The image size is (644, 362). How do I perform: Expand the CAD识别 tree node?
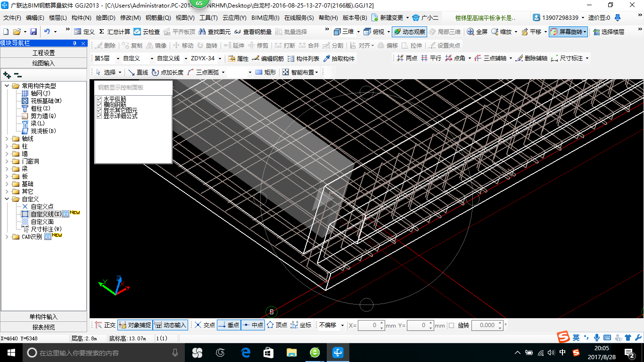pyautogui.click(x=7, y=237)
